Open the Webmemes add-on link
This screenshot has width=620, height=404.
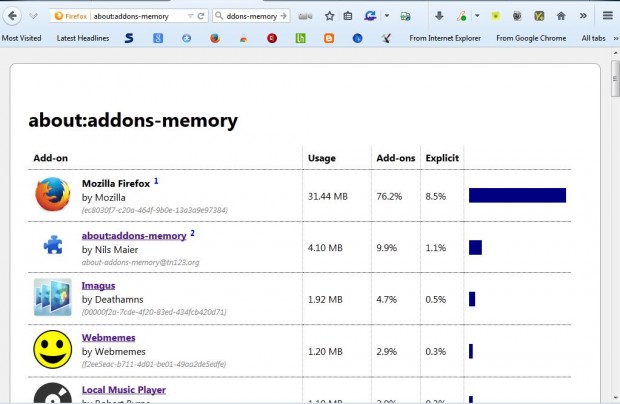[x=108, y=338]
